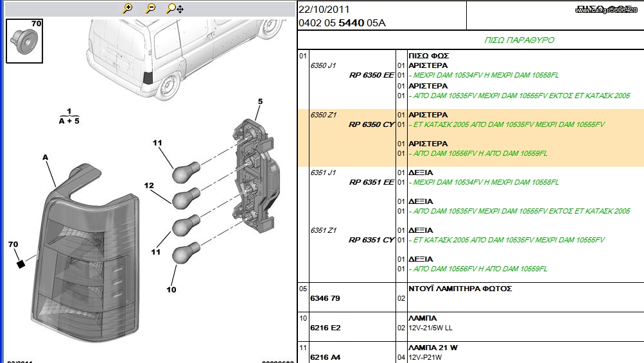Click part number 6346 79

coord(326,298)
